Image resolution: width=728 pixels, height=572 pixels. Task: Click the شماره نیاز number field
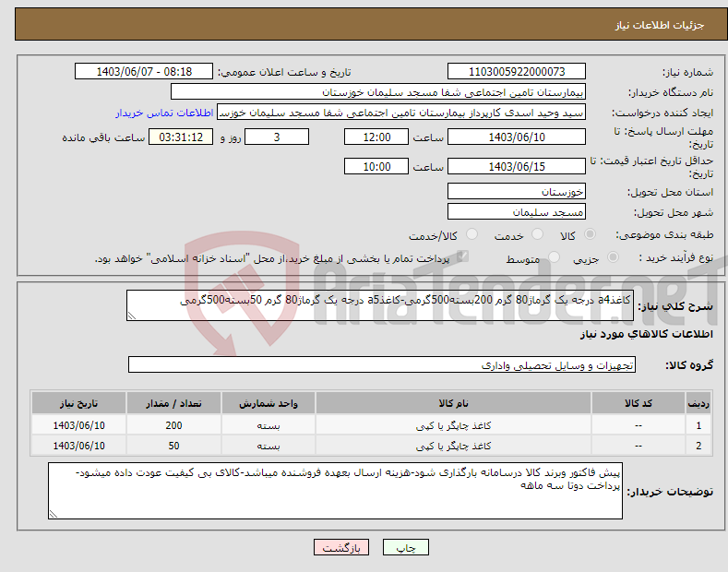click(x=517, y=72)
